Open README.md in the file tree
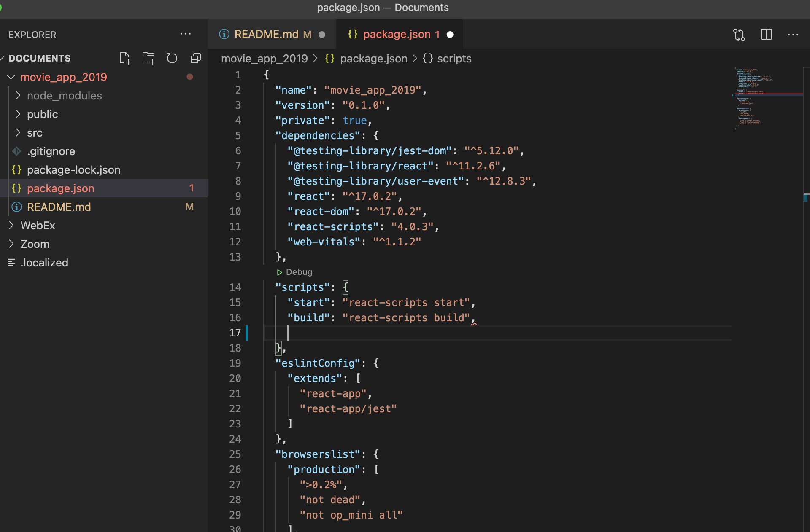This screenshot has width=810, height=532. click(59, 207)
